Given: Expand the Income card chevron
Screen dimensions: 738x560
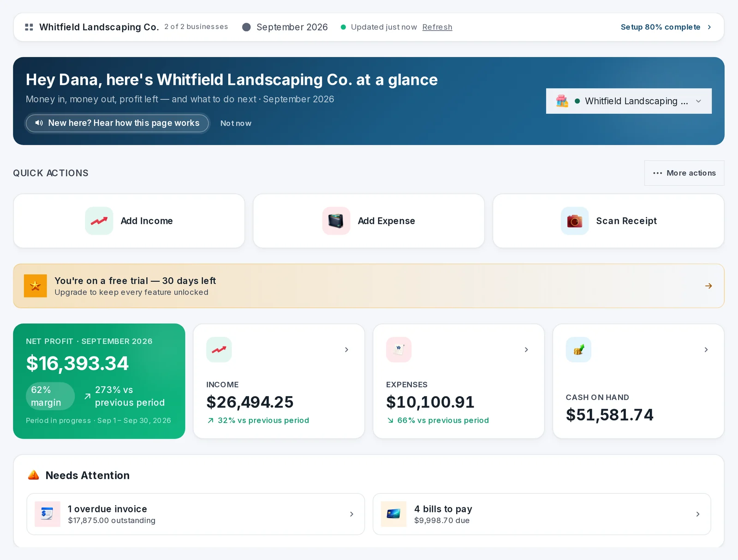Looking at the screenshot, I should tap(346, 350).
